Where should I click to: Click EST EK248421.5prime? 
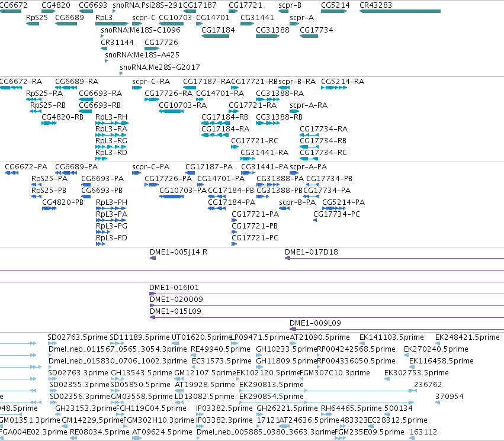tap(467, 337)
